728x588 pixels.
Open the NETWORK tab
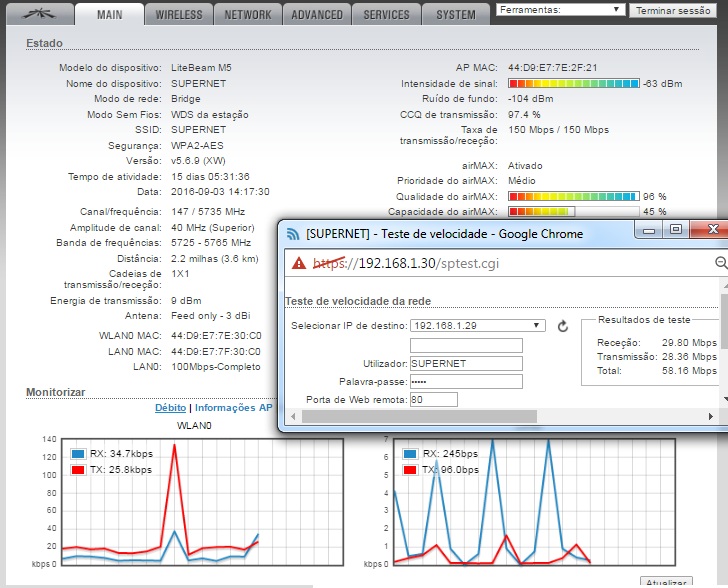coord(247,15)
